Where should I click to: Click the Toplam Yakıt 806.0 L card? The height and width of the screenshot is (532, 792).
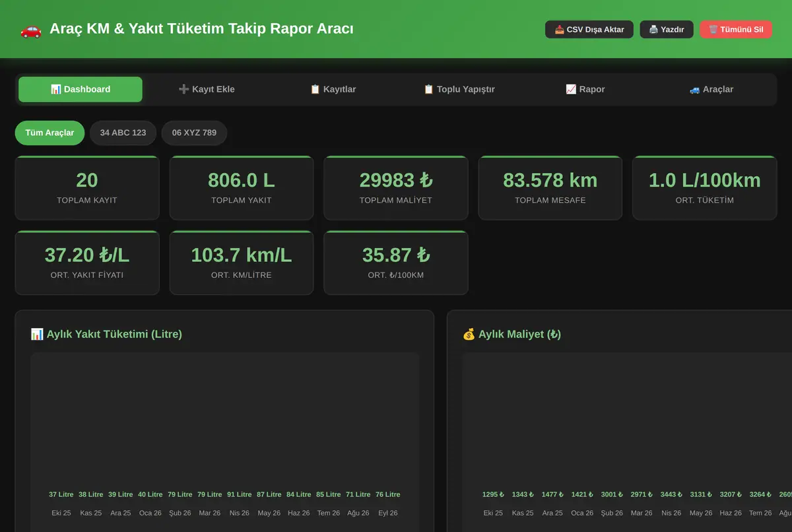[x=242, y=188]
